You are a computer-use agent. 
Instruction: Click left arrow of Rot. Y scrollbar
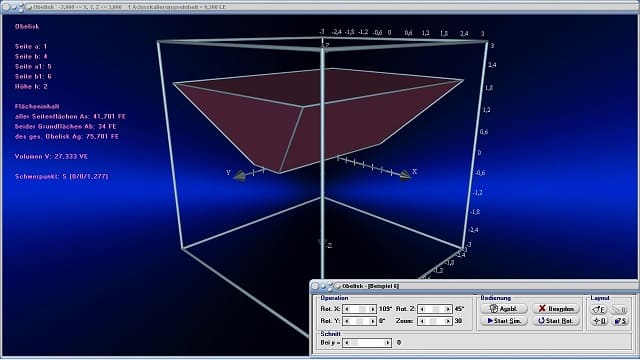coord(347,321)
